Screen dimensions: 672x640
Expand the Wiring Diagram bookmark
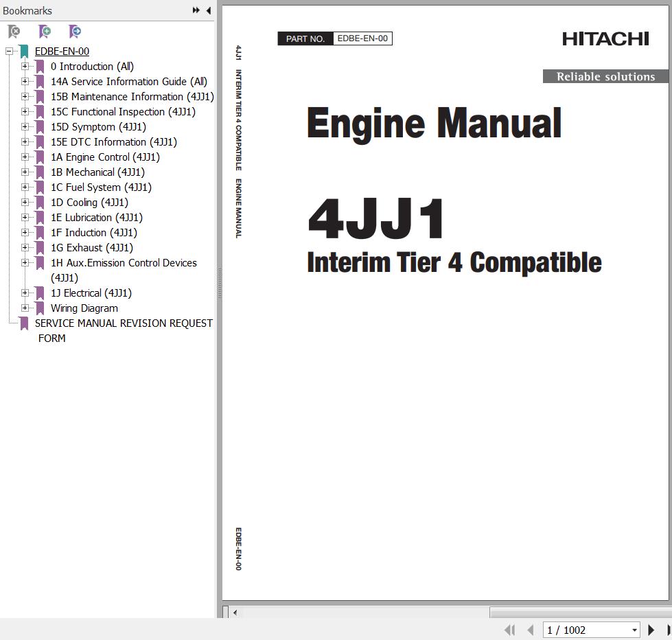[x=25, y=308]
